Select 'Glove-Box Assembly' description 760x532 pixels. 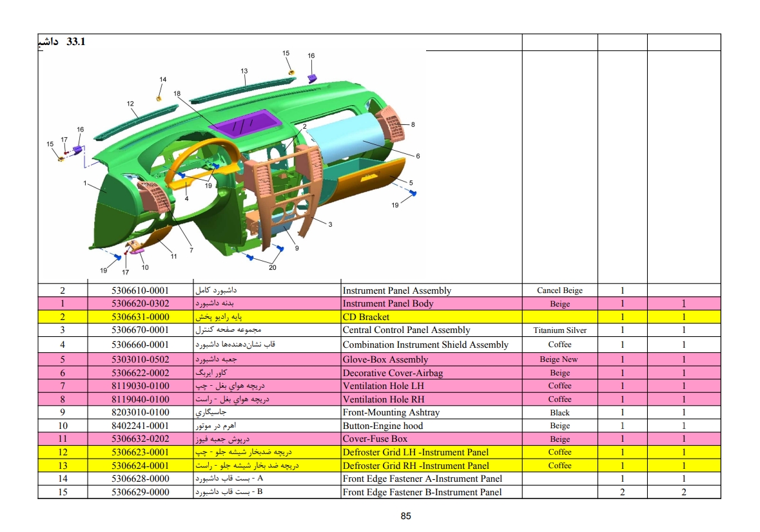pyautogui.click(x=385, y=359)
